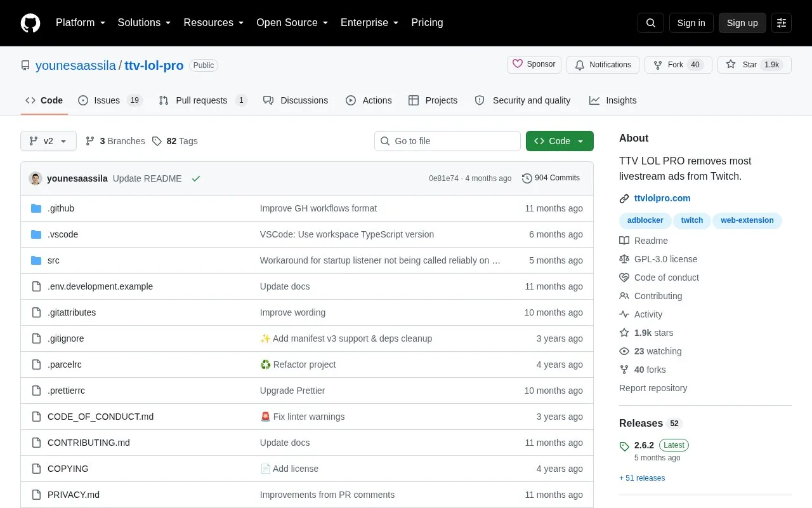This screenshot has width=812, height=508.
Task: Click the younesaassila avatar in commit bar
Action: [36, 178]
